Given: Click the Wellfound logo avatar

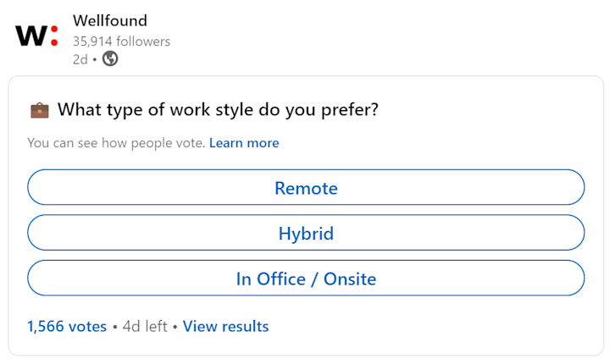Looking at the screenshot, I should tap(36, 36).
